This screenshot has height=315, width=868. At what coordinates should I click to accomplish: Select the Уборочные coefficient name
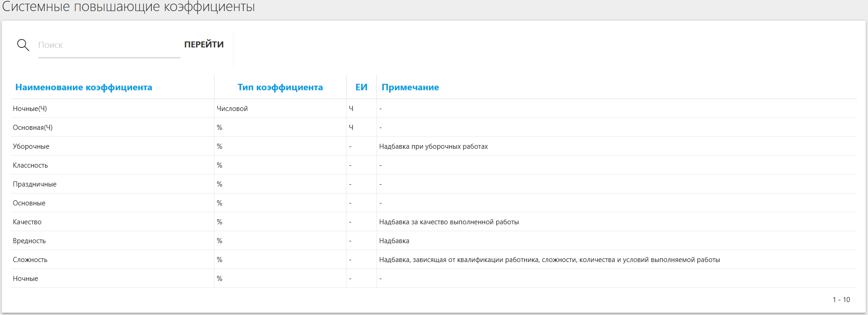pos(31,146)
